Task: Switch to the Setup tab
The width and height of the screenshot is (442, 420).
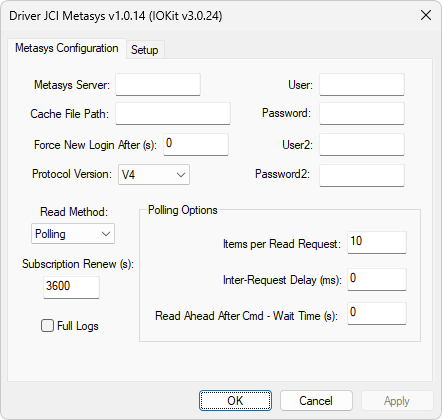Action: coord(145,50)
